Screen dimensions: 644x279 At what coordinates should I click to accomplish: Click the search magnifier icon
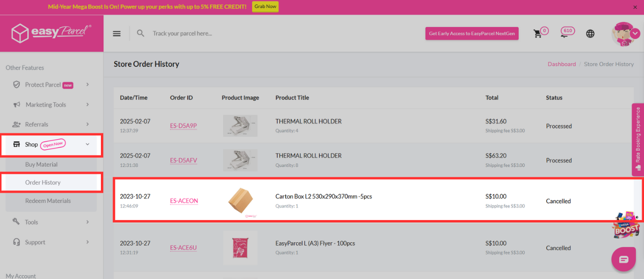coord(140,33)
